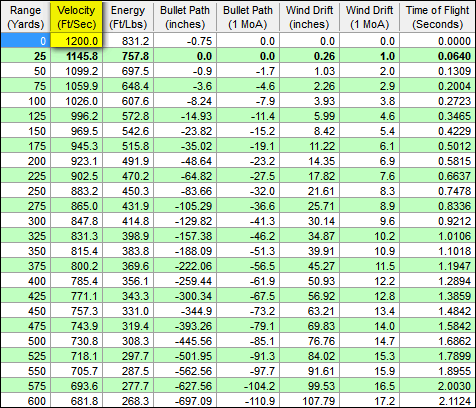Viewport: 476px width, 408px height.
Task: Click the Bullet Path (inches) column header
Action: click(x=185, y=17)
